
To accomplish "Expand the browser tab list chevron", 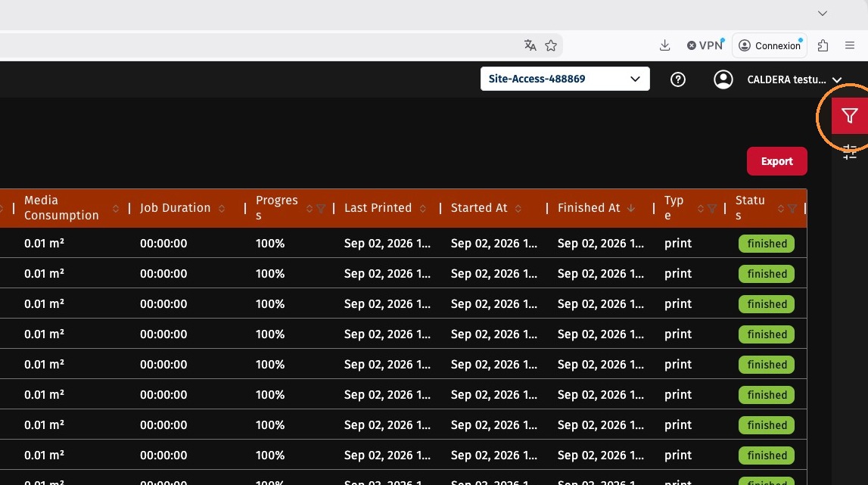I will point(823,14).
